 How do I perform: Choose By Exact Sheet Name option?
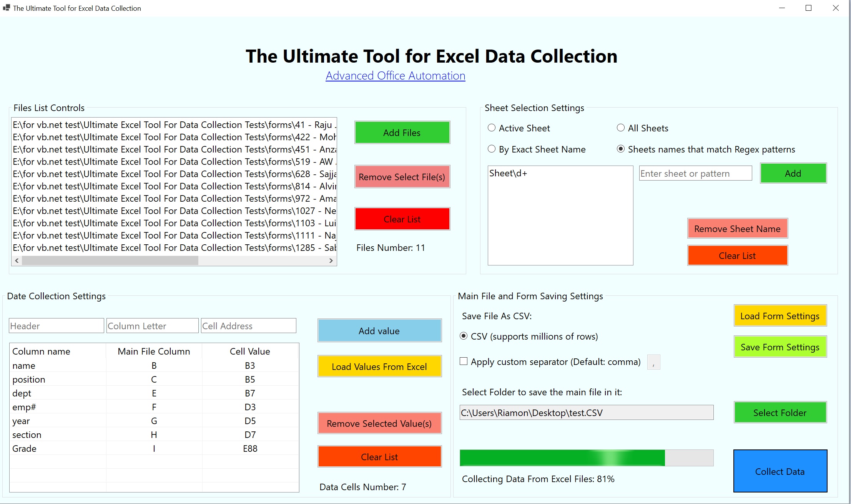tap(491, 149)
